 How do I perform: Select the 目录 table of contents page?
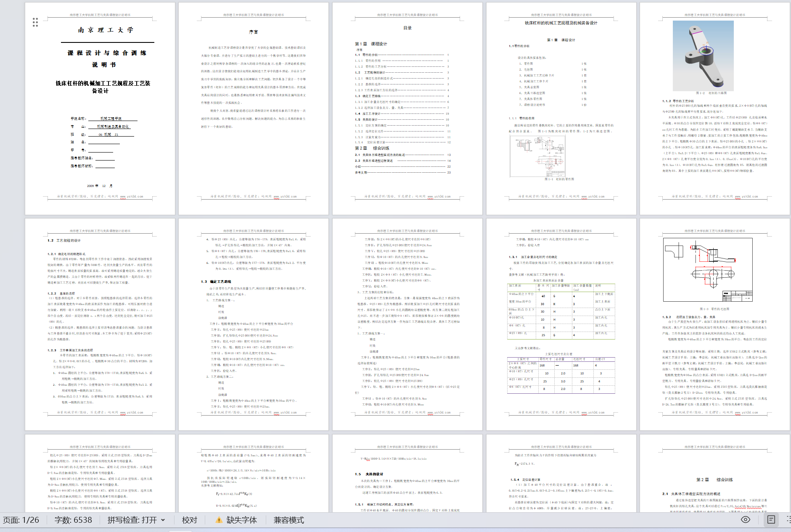click(407, 109)
